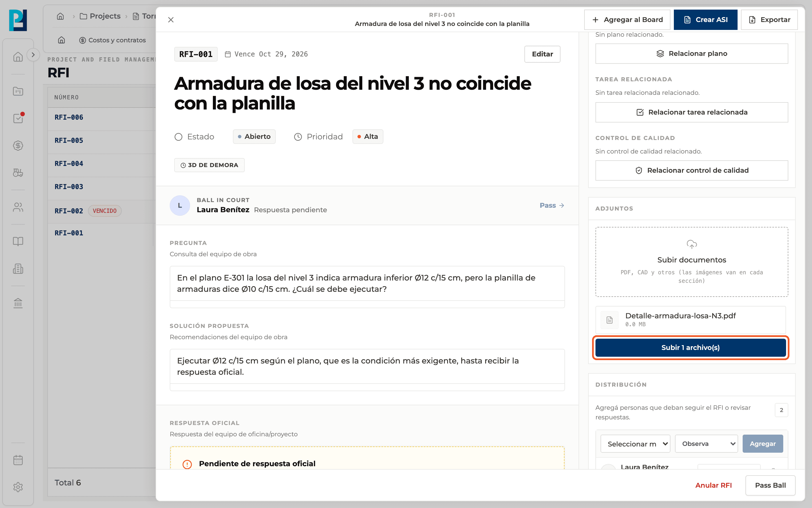Click Relacionar tarea relacionada button

(692, 112)
